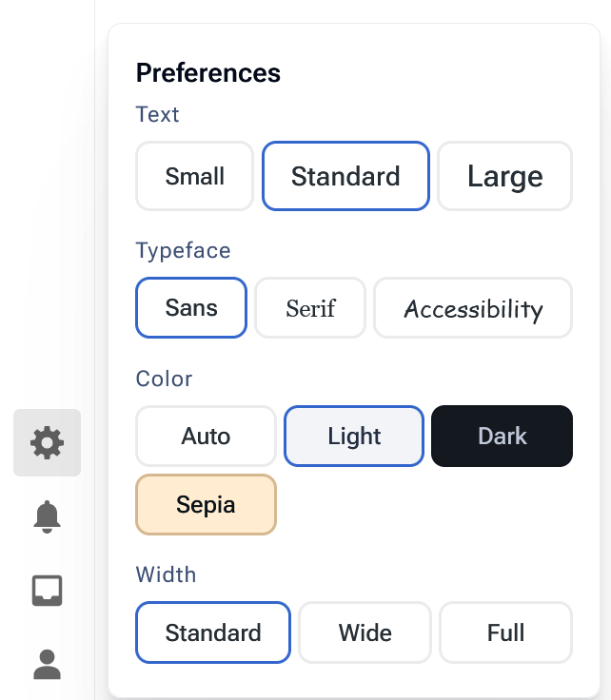Viewport: 611px width, 700px height.
Task: Apply the Sepia color theme
Action: [x=206, y=505]
